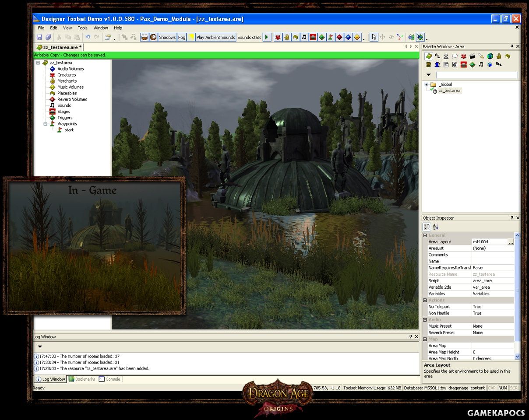Collapse the Map section in Object Inspector
Screen dimensions: 529x420
(x=425, y=339)
